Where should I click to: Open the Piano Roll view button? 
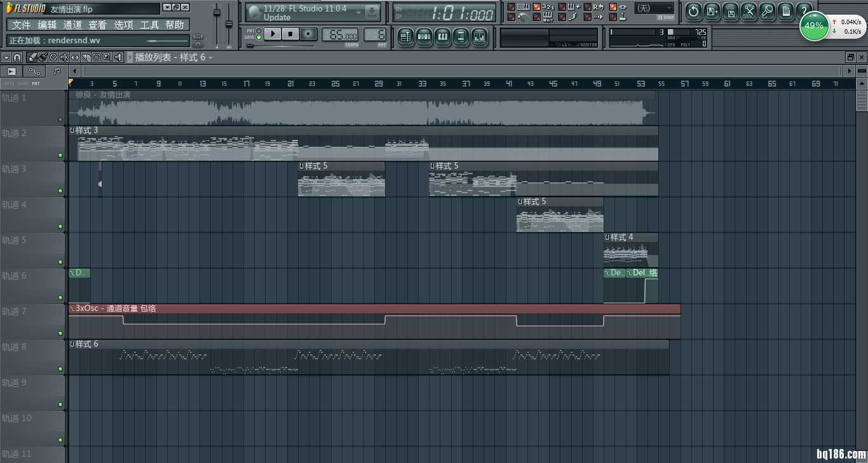click(x=443, y=37)
